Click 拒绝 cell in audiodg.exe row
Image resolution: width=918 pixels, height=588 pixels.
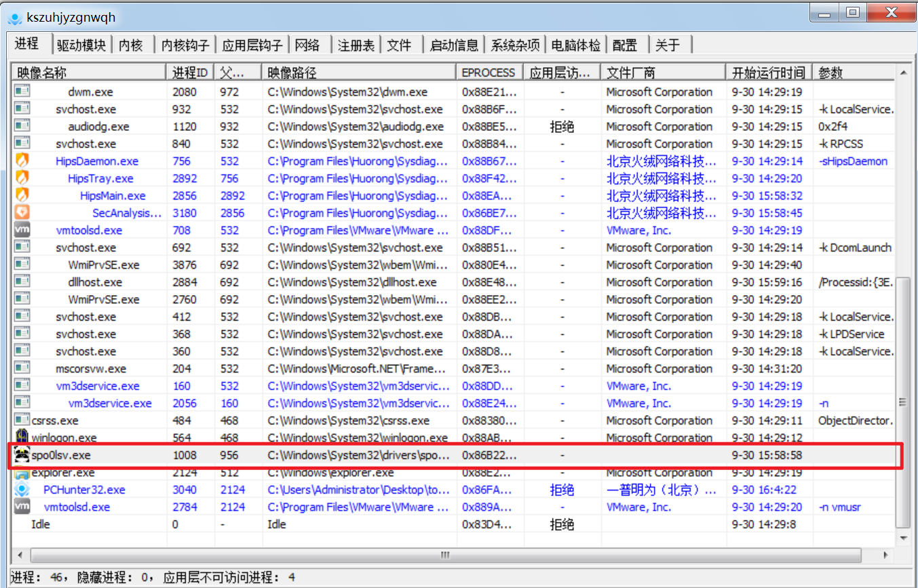[x=562, y=126]
